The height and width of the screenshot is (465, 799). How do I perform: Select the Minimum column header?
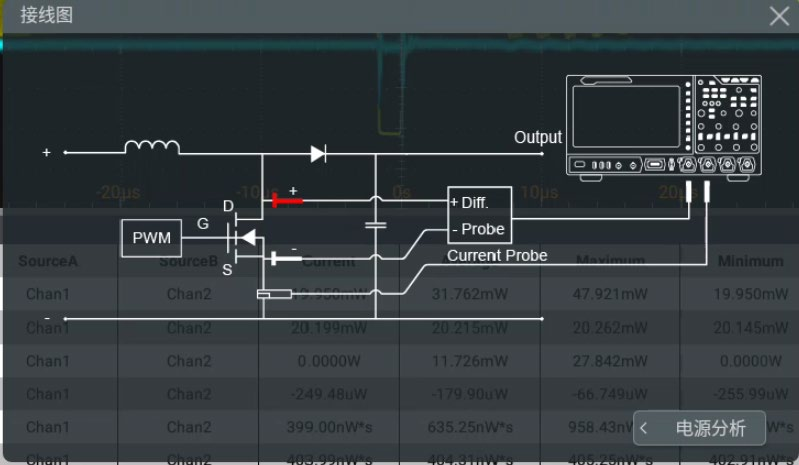tap(751, 261)
